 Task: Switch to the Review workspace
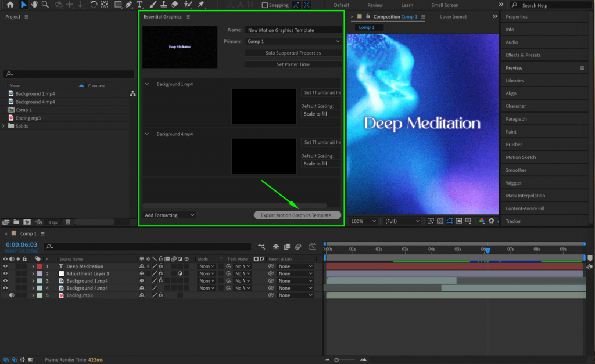click(x=375, y=5)
